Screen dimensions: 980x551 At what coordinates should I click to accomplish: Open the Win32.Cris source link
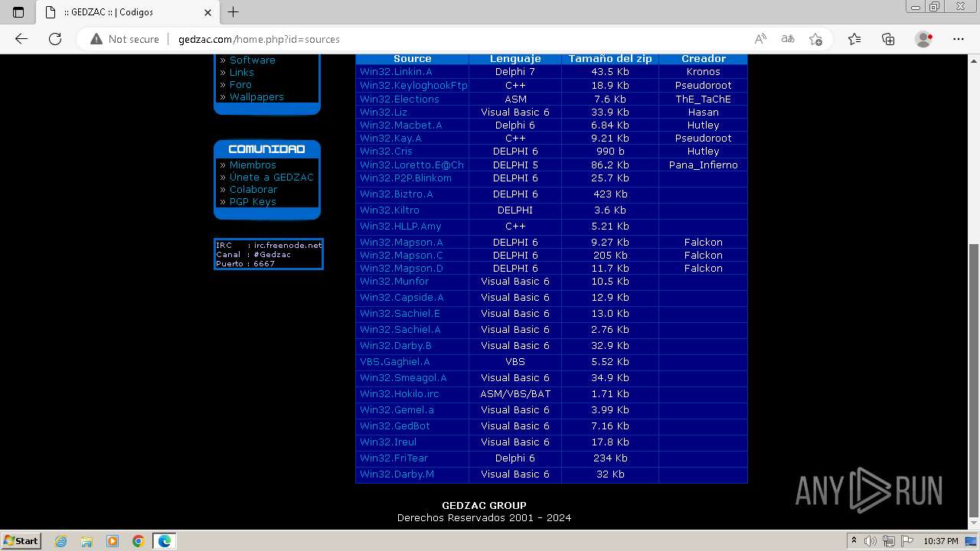point(386,151)
